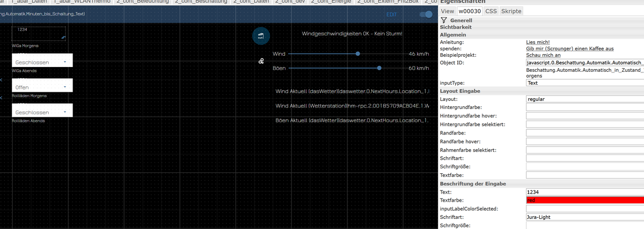The height and width of the screenshot is (229, 644).
Task: Open the Schau mich an link
Action: point(543,55)
